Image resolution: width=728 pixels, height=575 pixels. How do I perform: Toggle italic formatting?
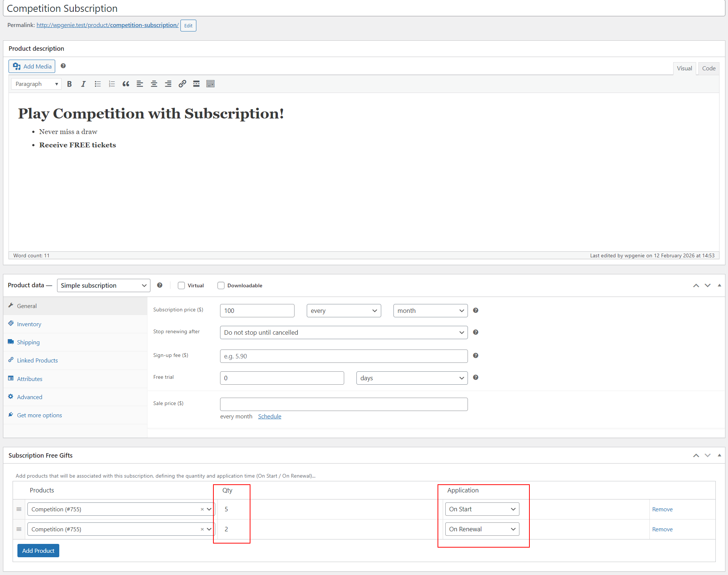(83, 84)
